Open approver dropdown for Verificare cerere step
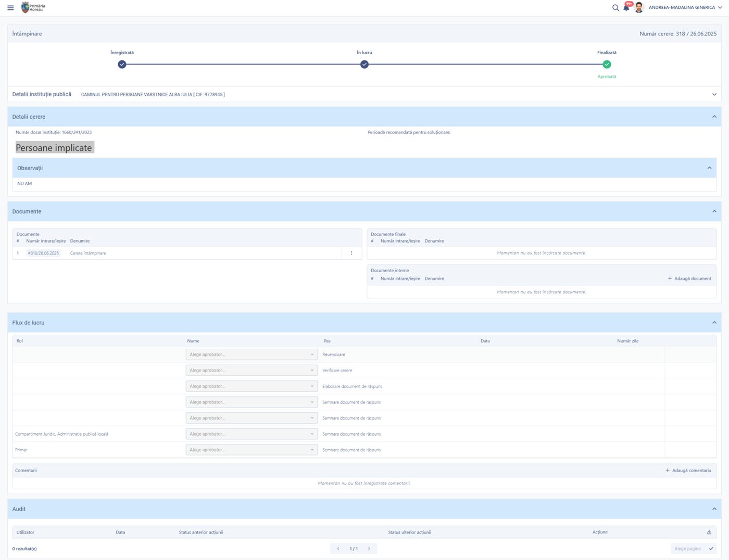 pyautogui.click(x=252, y=371)
